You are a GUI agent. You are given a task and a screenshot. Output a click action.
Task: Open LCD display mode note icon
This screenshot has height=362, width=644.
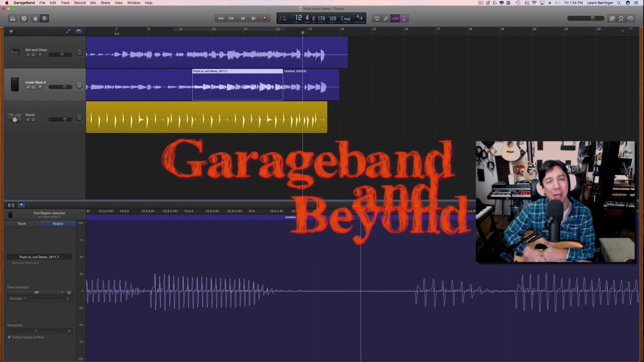(283, 19)
